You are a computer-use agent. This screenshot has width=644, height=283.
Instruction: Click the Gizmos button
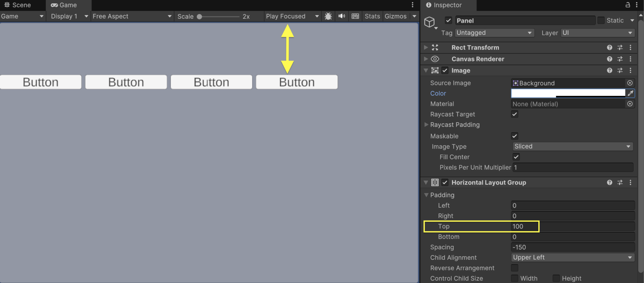point(395,16)
